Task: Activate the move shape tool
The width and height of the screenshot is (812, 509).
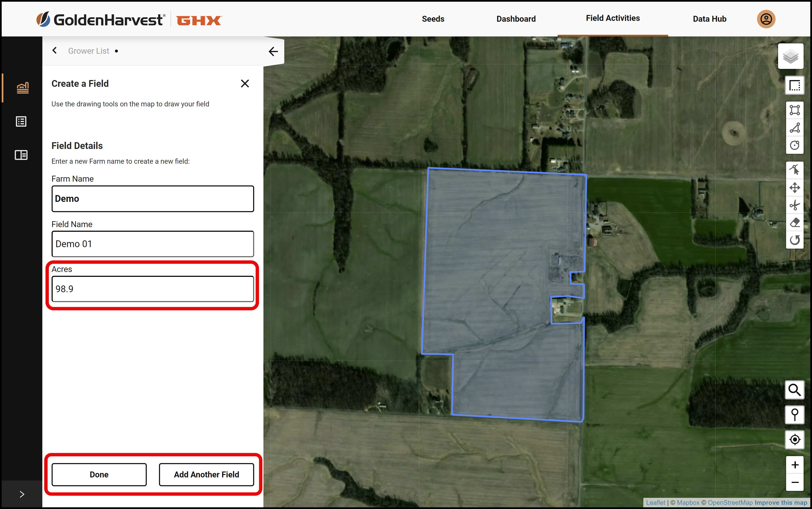Action: (795, 188)
